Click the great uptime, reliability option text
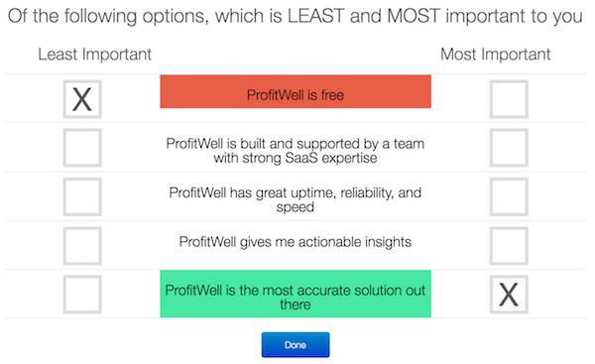Screen dimensions: 595x364 click(x=296, y=199)
